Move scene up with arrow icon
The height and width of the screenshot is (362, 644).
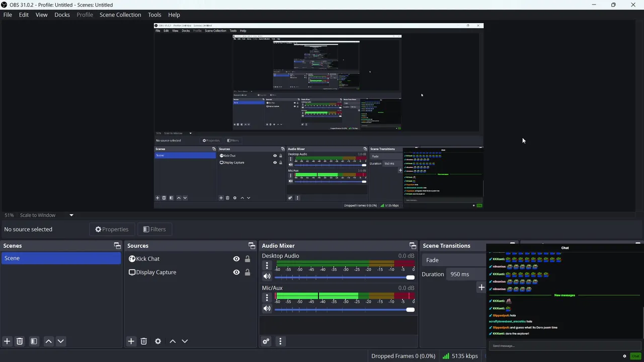[48, 341]
